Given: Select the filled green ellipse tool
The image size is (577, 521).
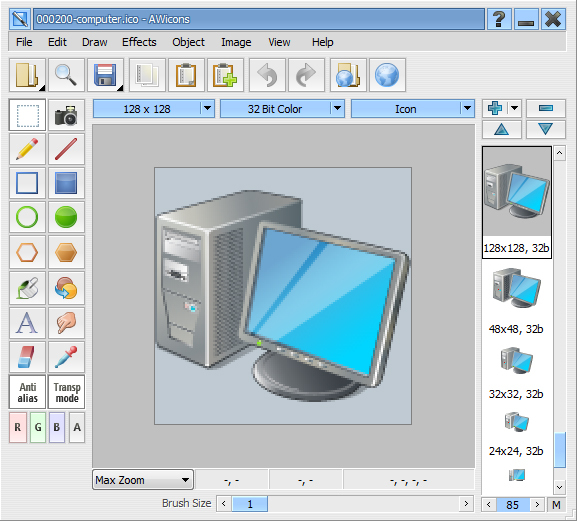Looking at the screenshot, I should click(66, 217).
